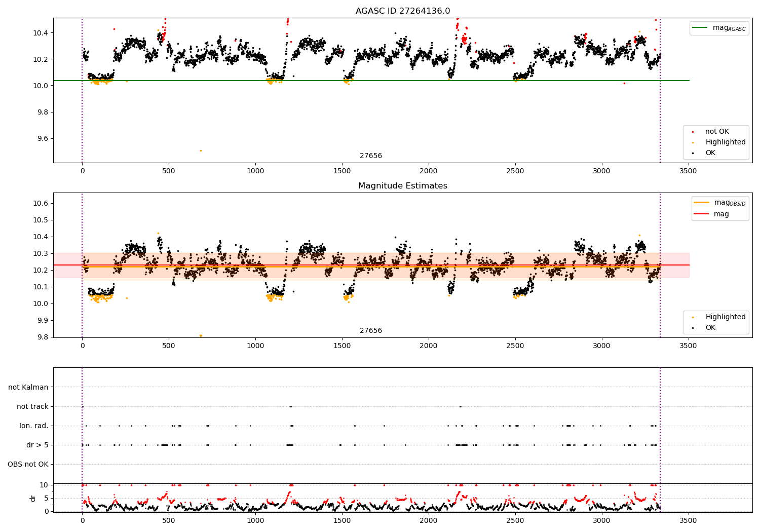This screenshot has width=760, height=532.
Task: Select the mag AGASC legend entry in top plot
Action: coord(719,28)
